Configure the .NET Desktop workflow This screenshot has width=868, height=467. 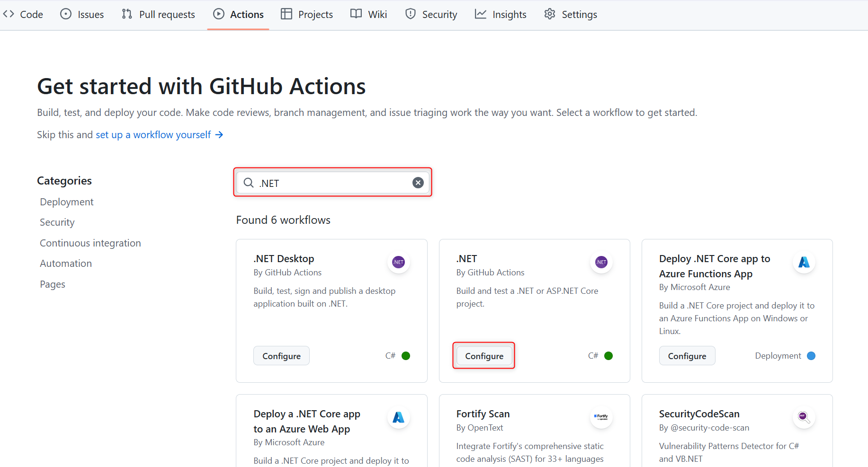[281, 355]
